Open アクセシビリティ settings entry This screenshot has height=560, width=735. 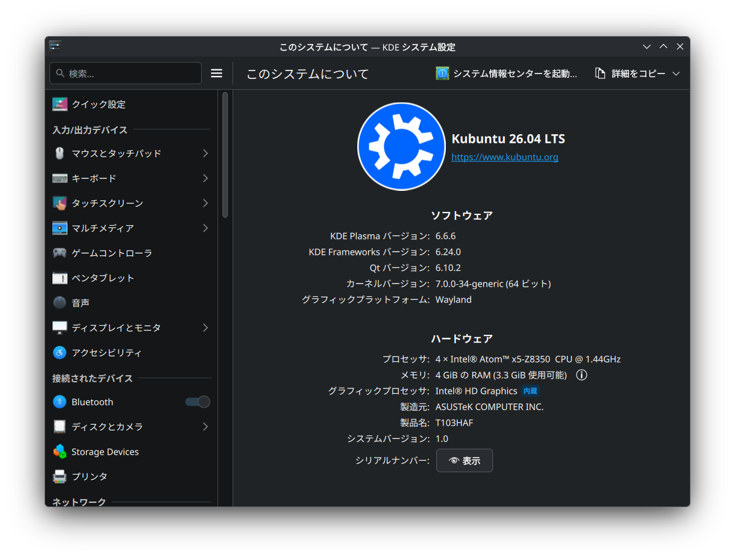point(131,352)
